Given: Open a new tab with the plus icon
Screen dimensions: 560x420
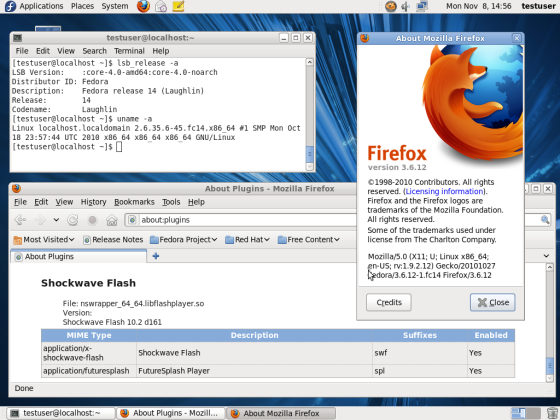Looking at the screenshot, I should [x=156, y=256].
